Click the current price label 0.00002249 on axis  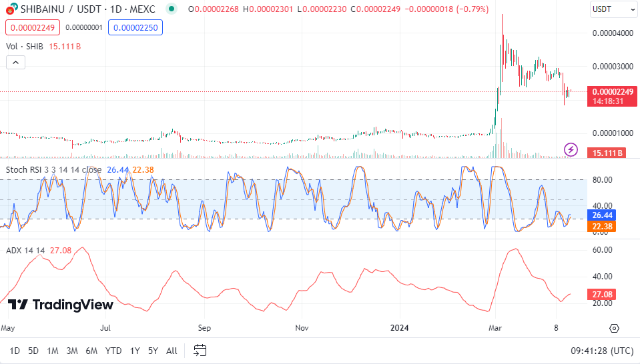coord(612,96)
